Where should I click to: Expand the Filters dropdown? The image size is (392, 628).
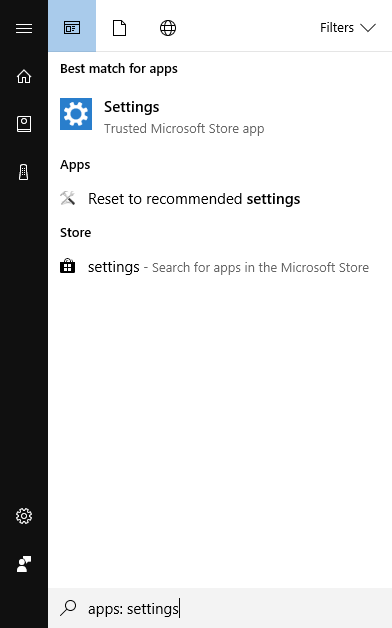tap(348, 28)
